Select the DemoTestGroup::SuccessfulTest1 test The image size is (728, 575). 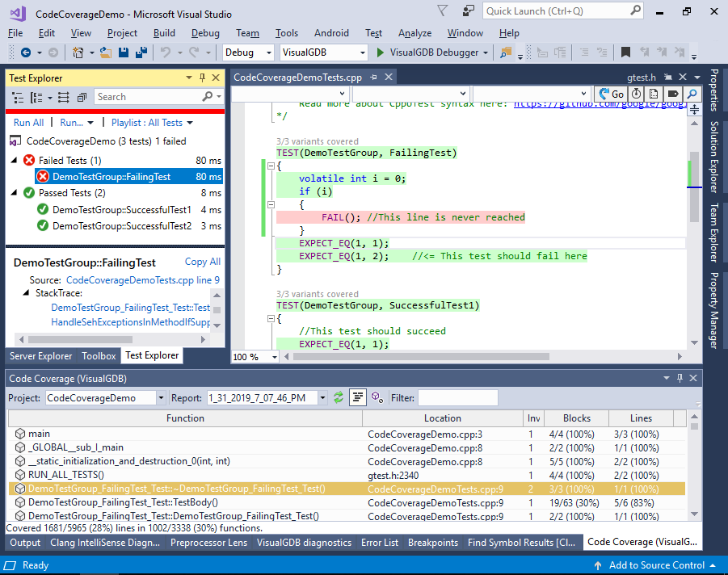coord(122,209)
